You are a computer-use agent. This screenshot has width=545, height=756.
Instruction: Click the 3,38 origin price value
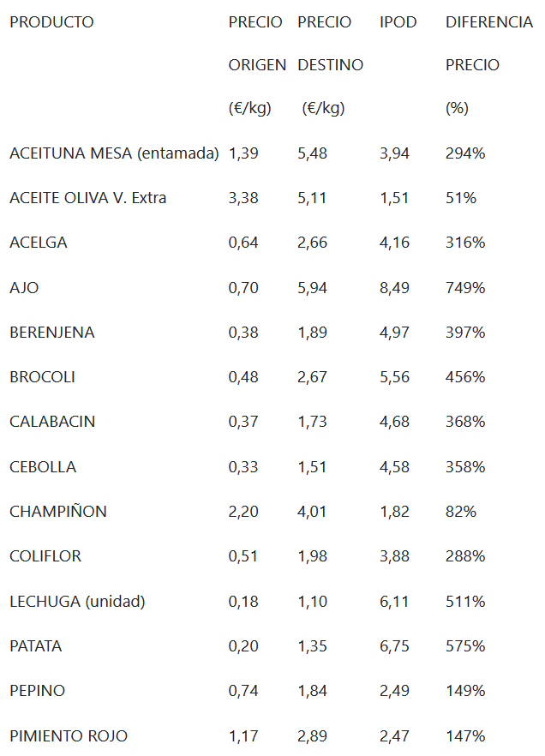[243, 198]
